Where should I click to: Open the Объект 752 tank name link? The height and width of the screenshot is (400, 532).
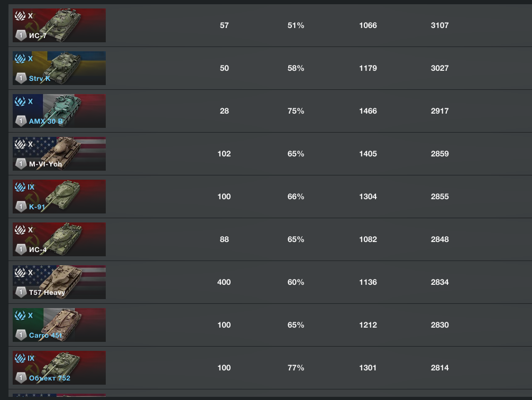click(x=50, y=378)
